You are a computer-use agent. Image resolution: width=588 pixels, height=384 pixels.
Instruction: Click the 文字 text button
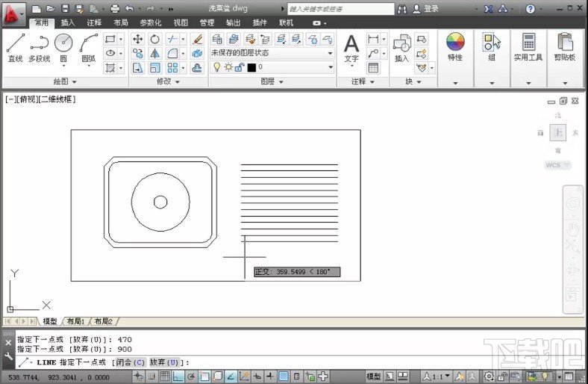[351, 50]
